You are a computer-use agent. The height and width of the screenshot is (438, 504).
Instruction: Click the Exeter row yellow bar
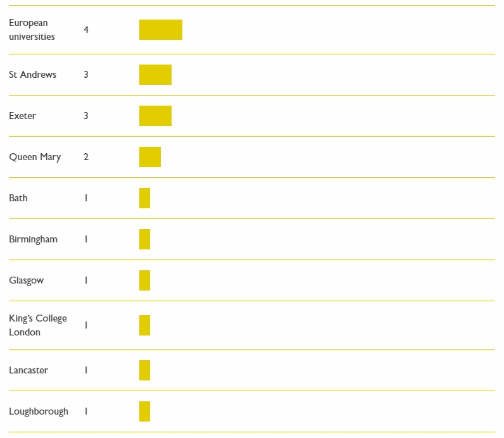coord(155,116)
